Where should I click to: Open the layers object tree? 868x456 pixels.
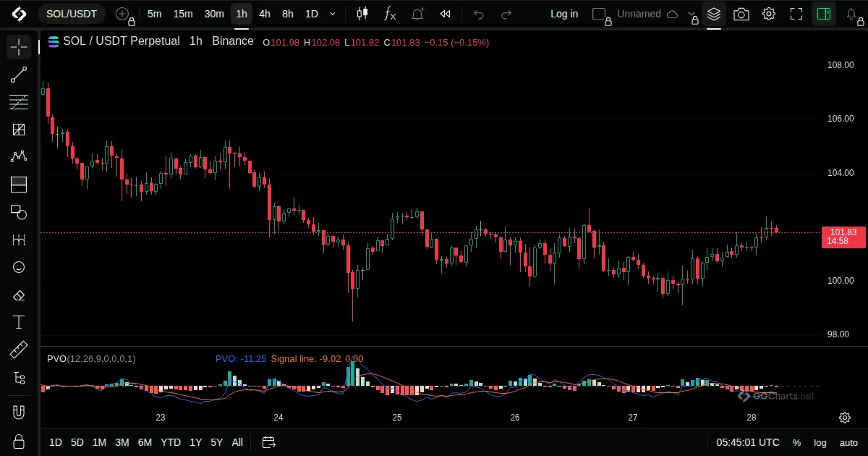tap(714, 14)
